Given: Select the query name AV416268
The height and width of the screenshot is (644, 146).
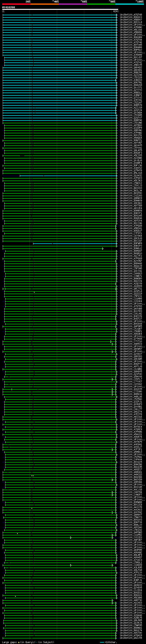Looking at the screenshot, I should tap(8, 8).
